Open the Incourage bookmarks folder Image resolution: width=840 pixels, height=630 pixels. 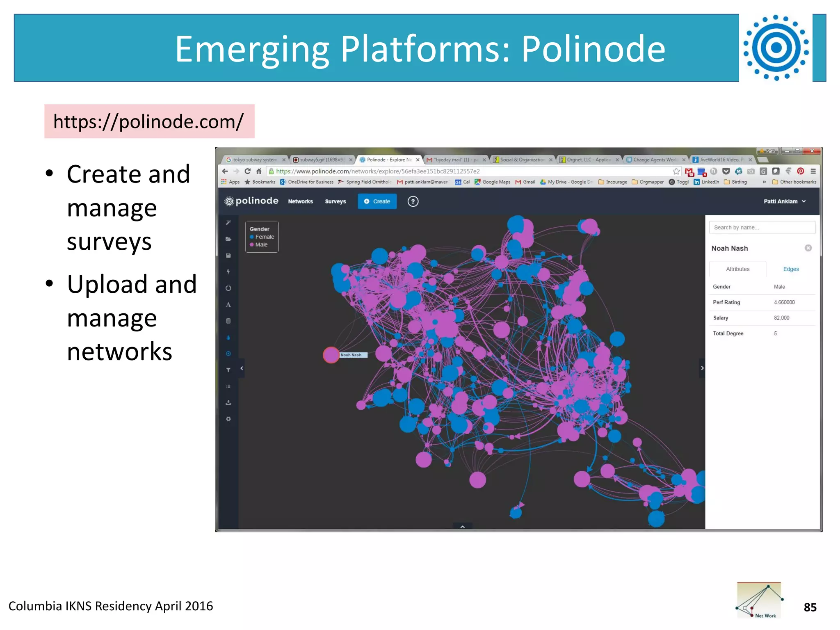(x=613, y=182)
